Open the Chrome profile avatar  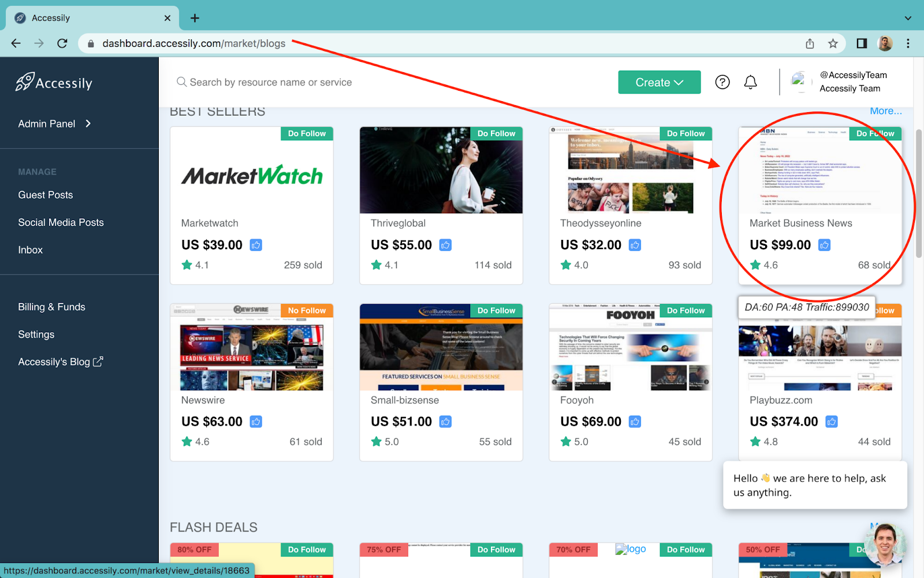[x=885, y=43]
